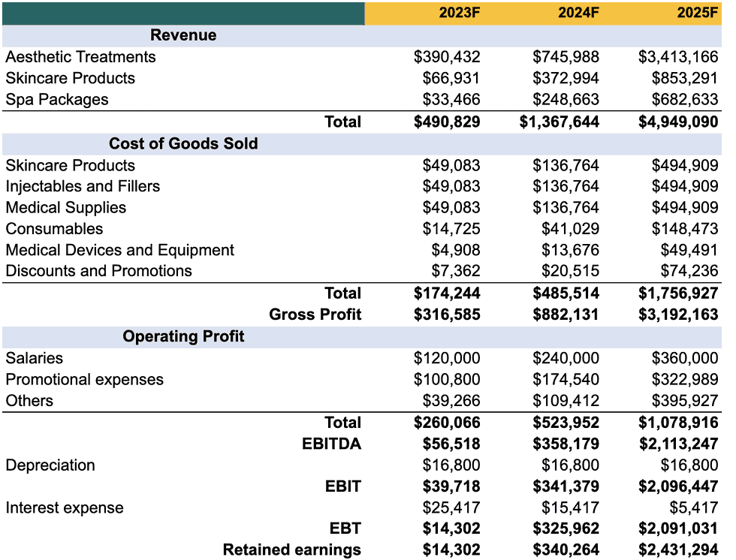
Task: Click the Cost of Goods Sold header
Action: tap(183, 143)
